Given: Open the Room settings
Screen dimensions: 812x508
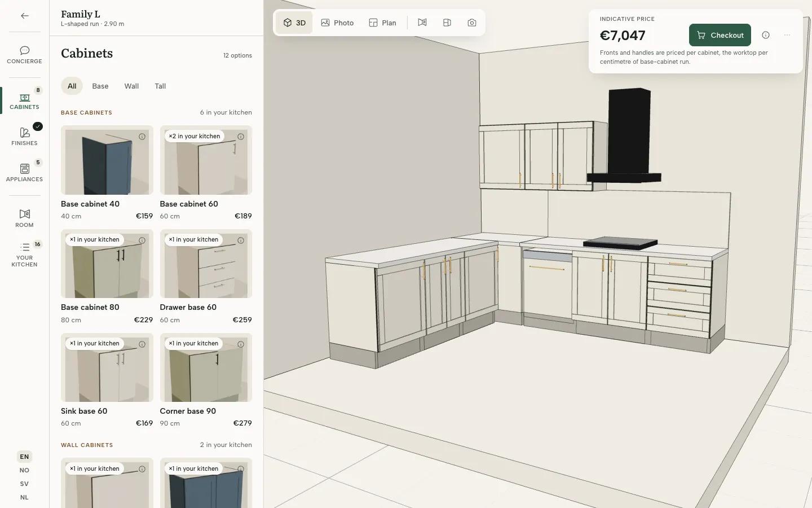Looking at the screenshot, I should (x=24, y=218).
